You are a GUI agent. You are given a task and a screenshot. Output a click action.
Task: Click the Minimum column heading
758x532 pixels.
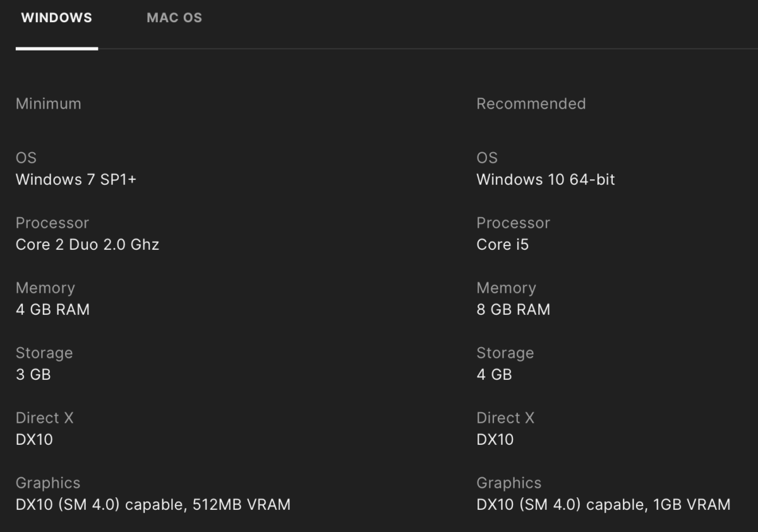pos(49,103)
